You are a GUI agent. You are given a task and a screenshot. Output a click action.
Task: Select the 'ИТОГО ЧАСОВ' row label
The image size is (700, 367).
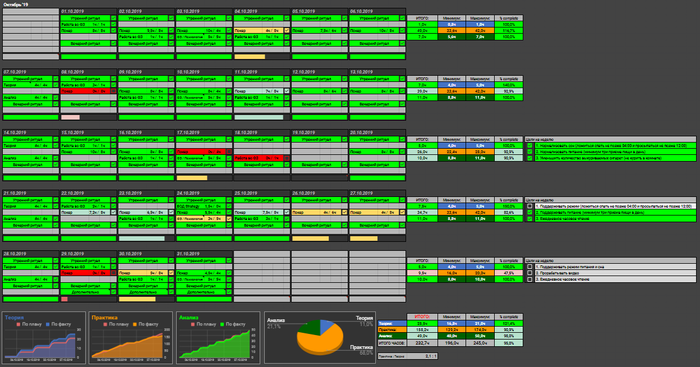pos(392,343)
